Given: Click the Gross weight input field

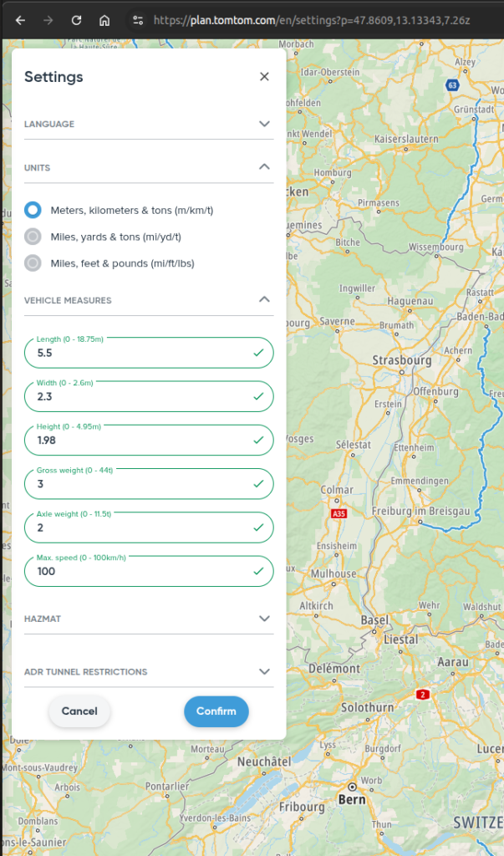Looking at the screenshot, I should tap(149, 484).
